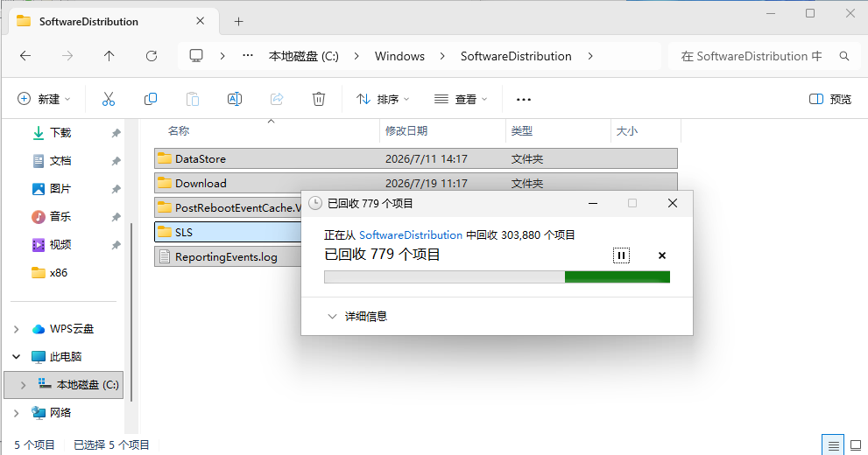Open 图片 in quick access
Screen dimensions: 868x455
(60, 188)
